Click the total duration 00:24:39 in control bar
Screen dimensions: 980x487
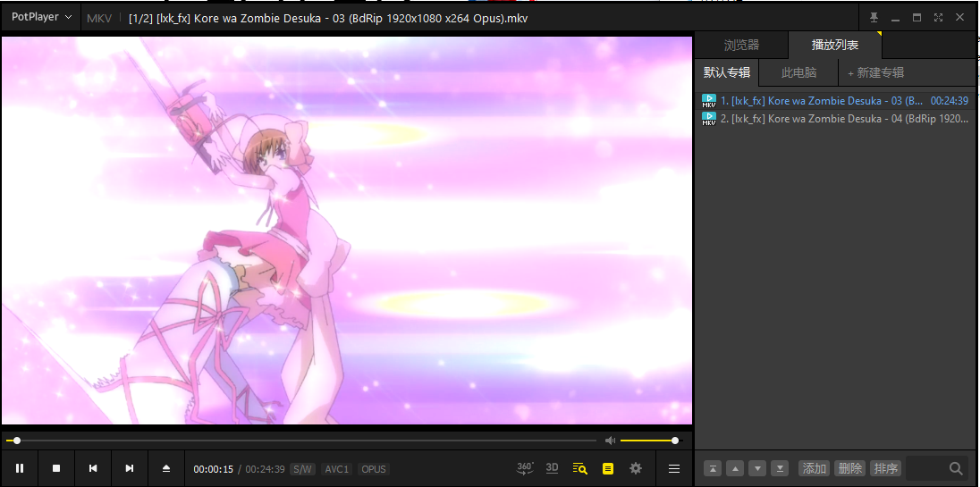point(265,469)
